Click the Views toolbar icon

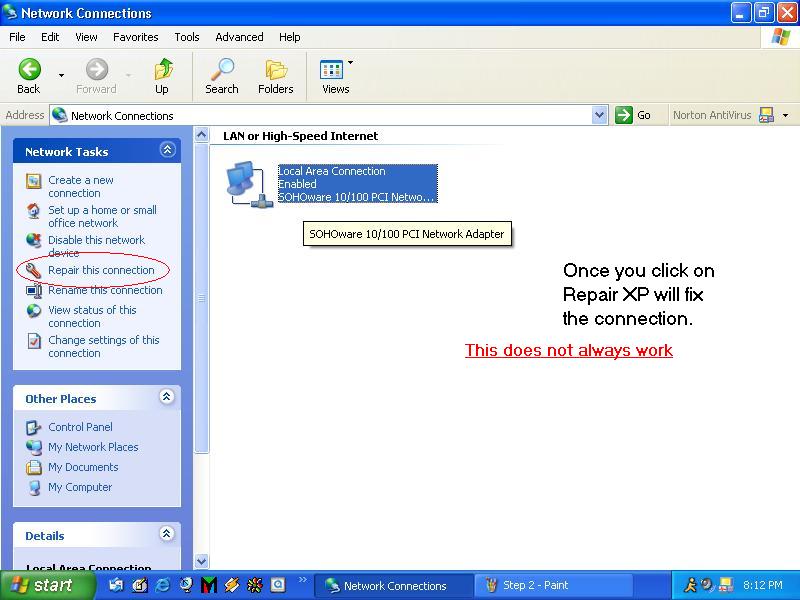point(331,69)
